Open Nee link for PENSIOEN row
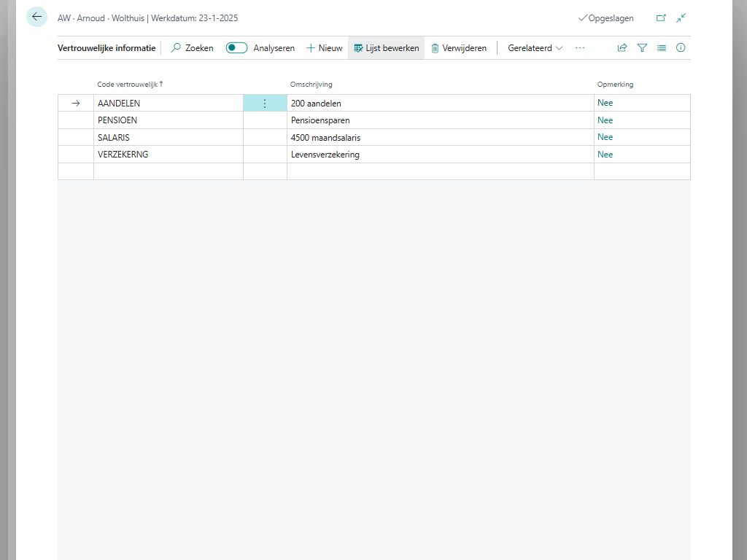This screenshot has width=747, height=560. click(x=605, y=120)
